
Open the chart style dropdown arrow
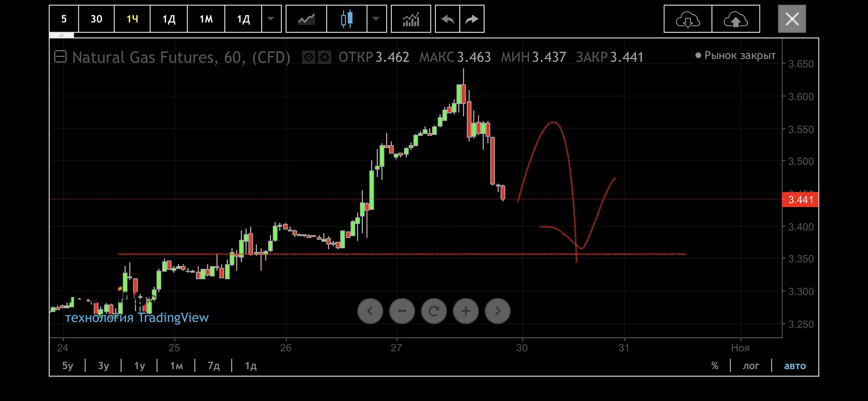point(377,19)
